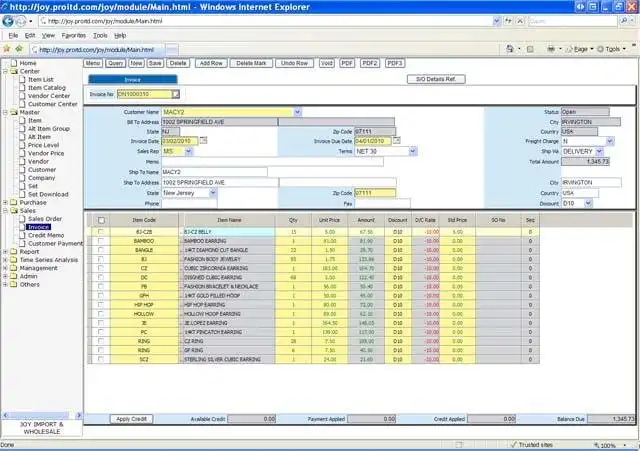Open the Page menu in IE toolbar

coord(580,49)
